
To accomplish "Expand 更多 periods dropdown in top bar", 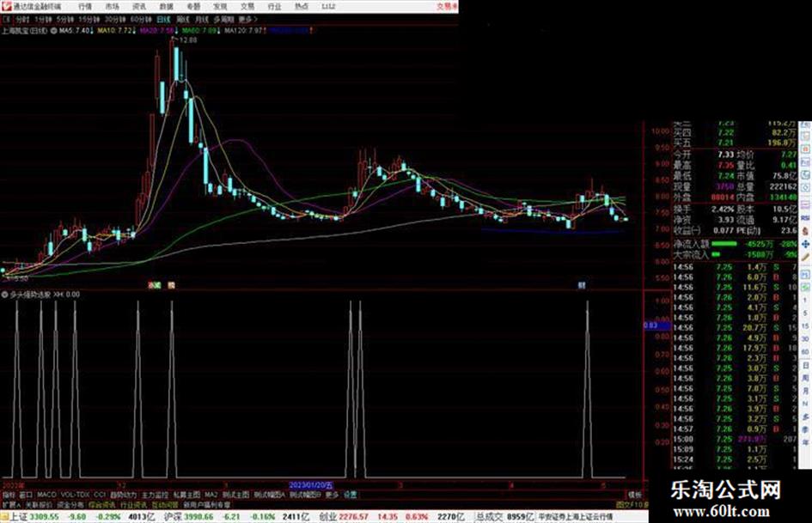I will tap(247, 20).
